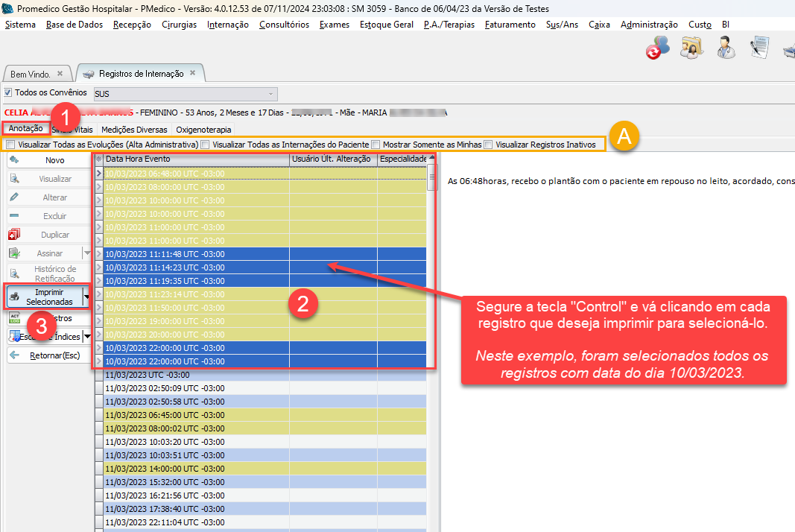
Task: Open the Assinar dropdown arrow
Action: coord(87,253)
